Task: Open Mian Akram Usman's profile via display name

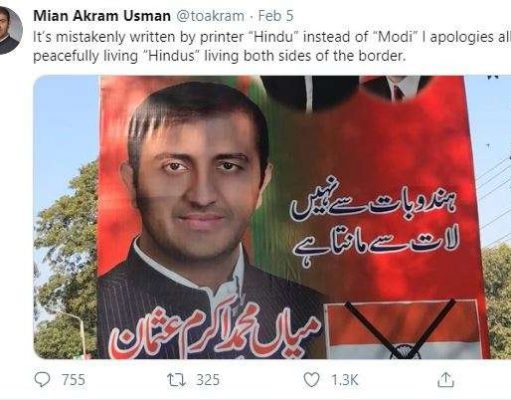Action: (102, 16)
